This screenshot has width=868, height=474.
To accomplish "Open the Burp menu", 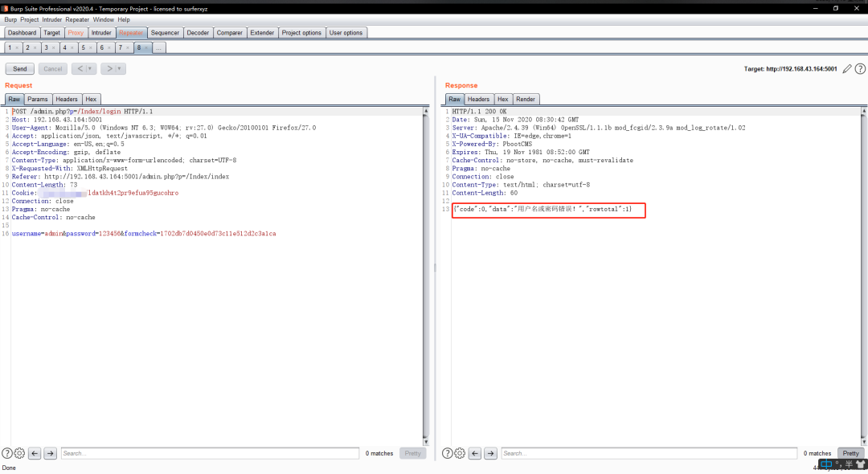I will (x=10, y=19).
